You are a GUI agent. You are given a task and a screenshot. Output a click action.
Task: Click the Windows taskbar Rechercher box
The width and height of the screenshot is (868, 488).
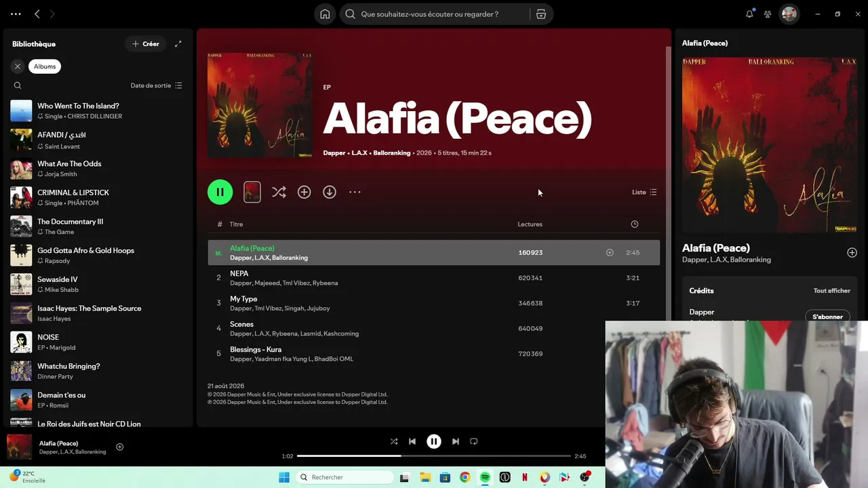pyautogui.click(x=344, y=477)
